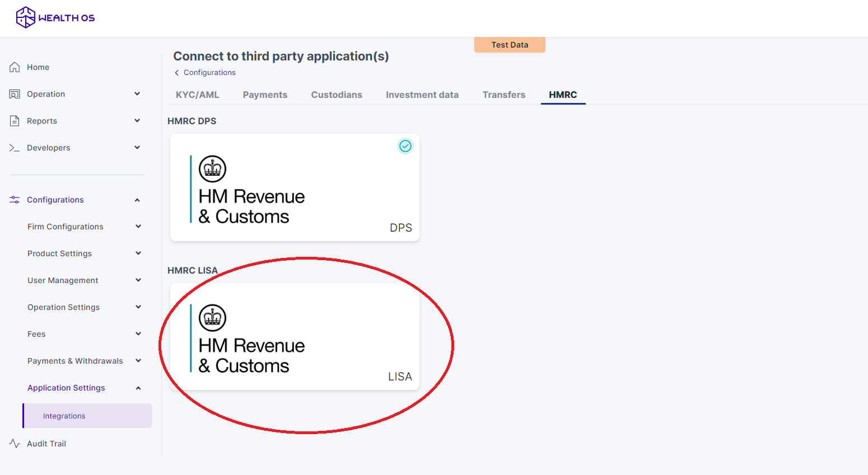This screenshot has height=475, width=868.
Task: Open Integrations in the sidebar
Action: 87,416
